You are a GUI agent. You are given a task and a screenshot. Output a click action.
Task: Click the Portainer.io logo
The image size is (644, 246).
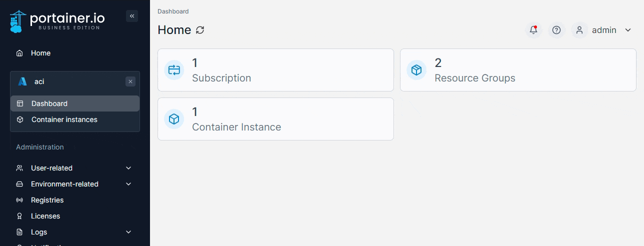57,20
